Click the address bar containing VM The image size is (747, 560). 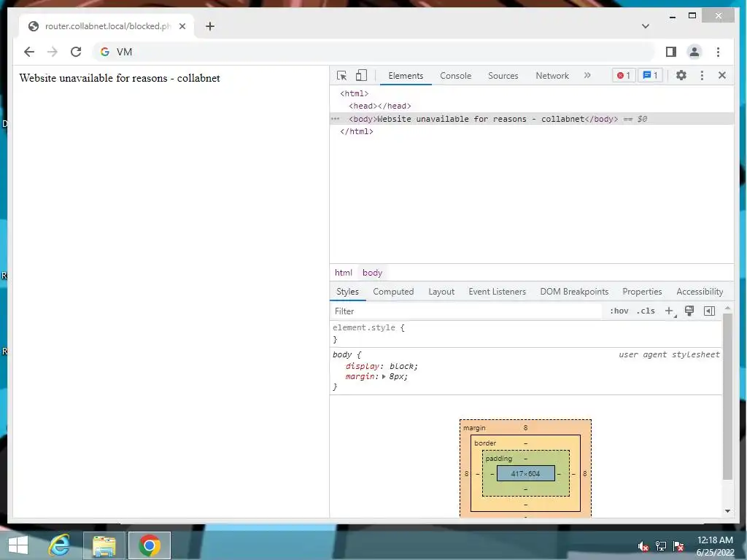[374, 52]
